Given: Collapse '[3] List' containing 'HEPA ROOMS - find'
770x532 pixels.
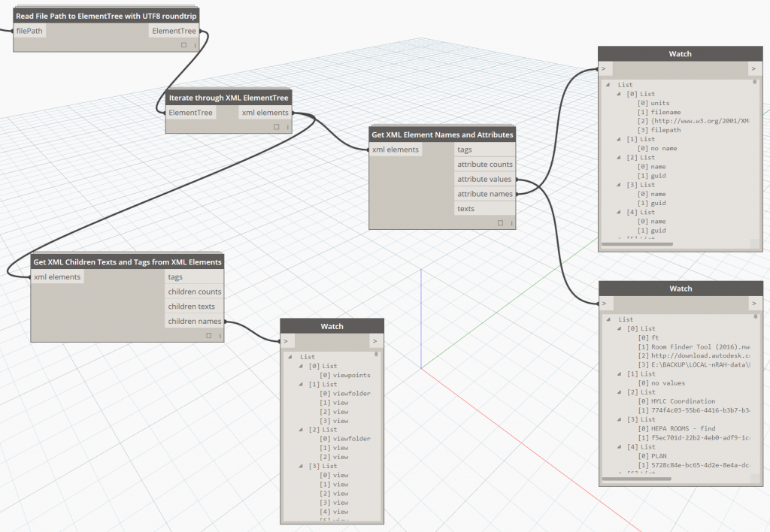Looking at the screenshot, I should 620,419.
